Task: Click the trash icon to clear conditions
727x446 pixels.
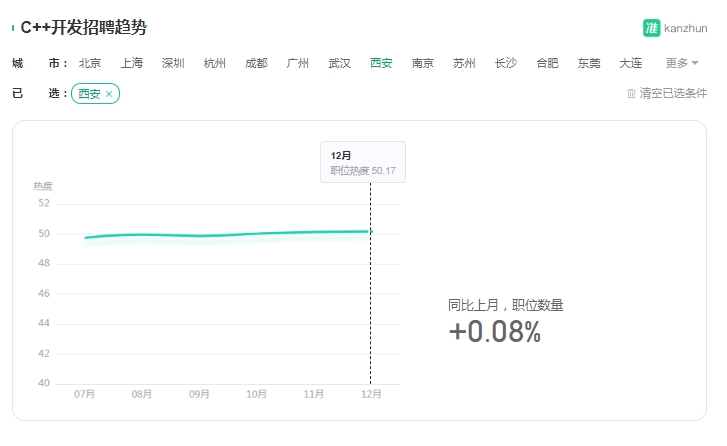Action: (x=631, y=94)
